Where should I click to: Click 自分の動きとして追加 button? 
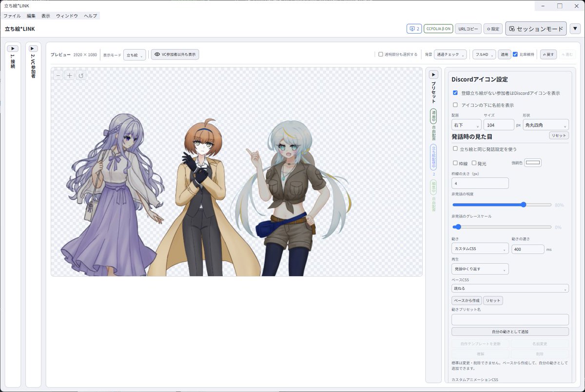pyautogui.click(x=510, y=332)
